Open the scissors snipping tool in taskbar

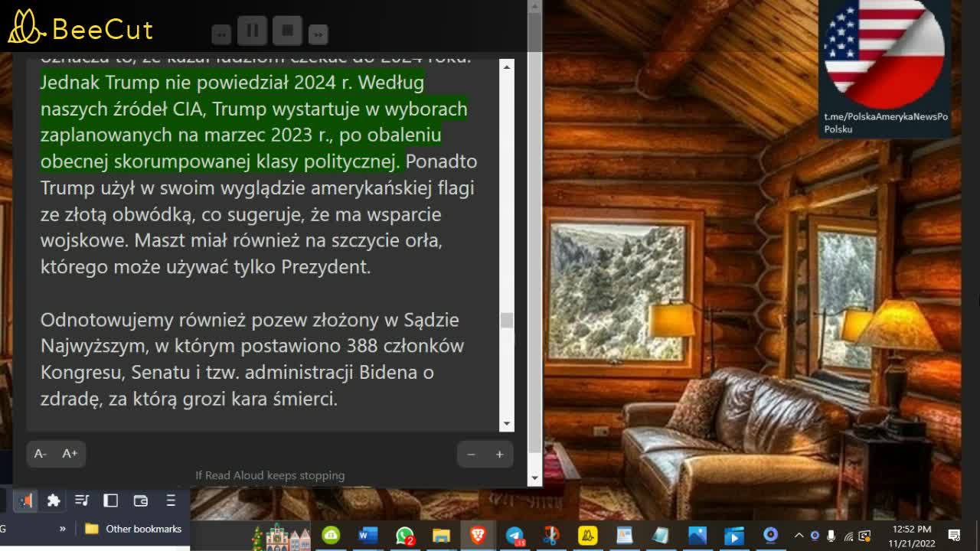tap(551, 536)
